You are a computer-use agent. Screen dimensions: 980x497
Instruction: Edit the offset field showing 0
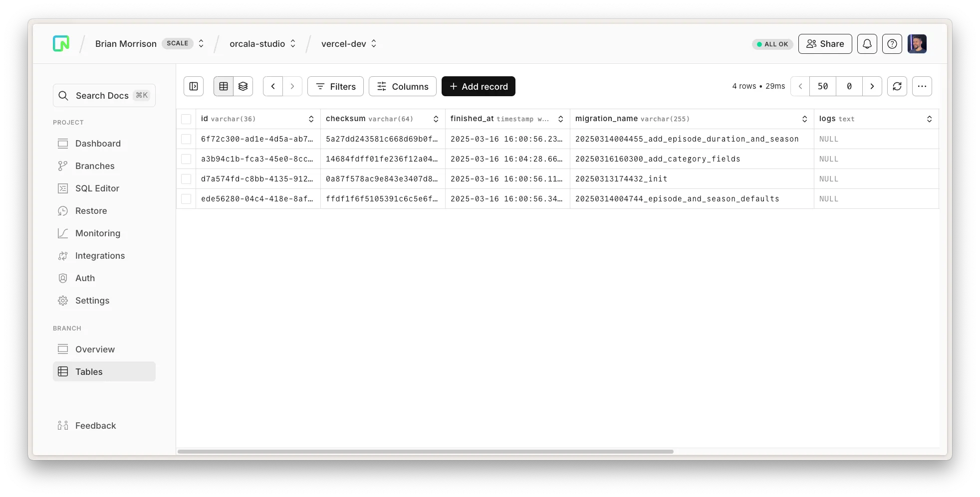[x=849, y=86]
